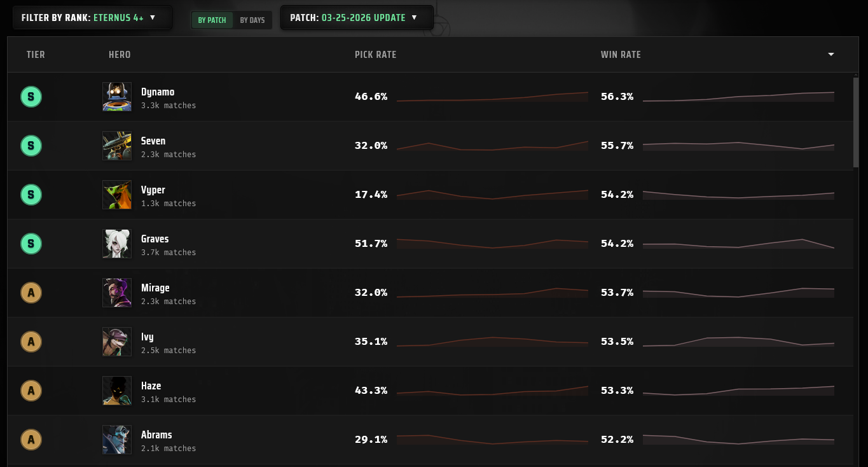The image size is (868, 467).
Task: Sort by the Tier column header
Action: click(x=36, y=55)
